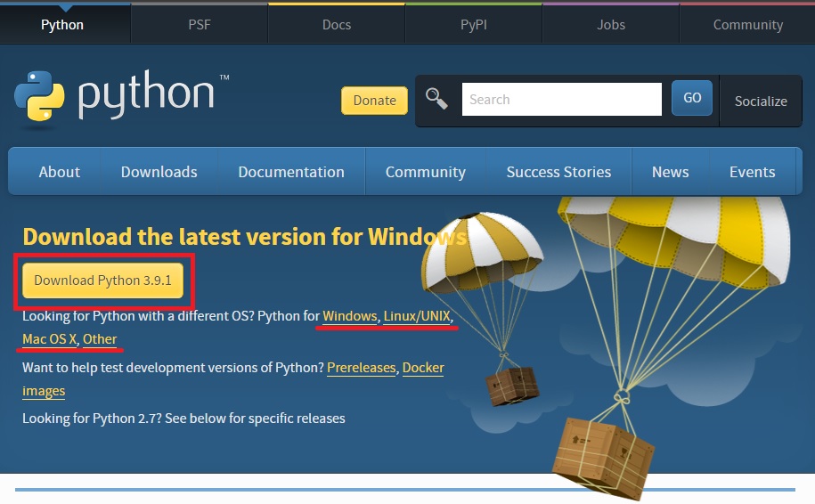Open the Prereleases link

coord(362,368)
